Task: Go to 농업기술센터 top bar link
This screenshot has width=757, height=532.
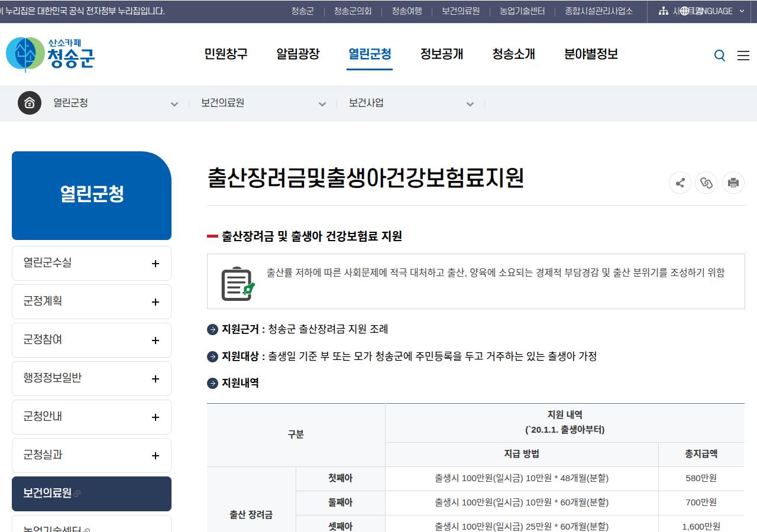Action: (x=522, y=11)
